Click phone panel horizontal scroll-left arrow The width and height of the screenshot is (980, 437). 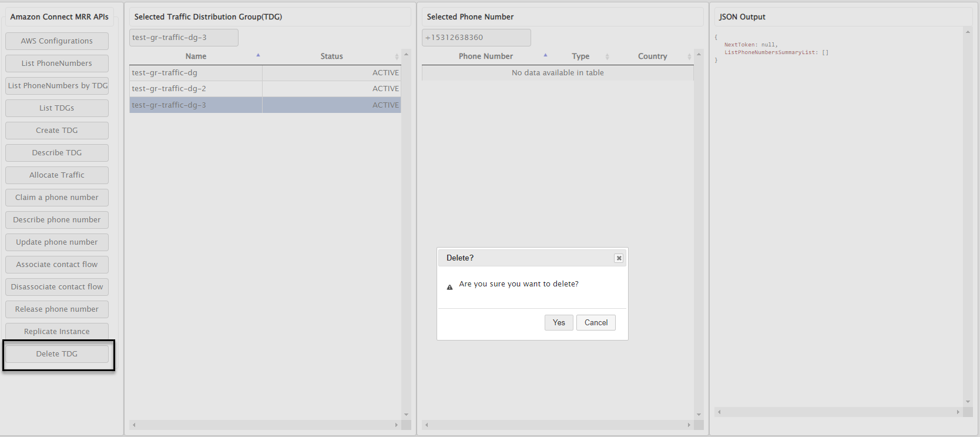click(x=427, y=425)
